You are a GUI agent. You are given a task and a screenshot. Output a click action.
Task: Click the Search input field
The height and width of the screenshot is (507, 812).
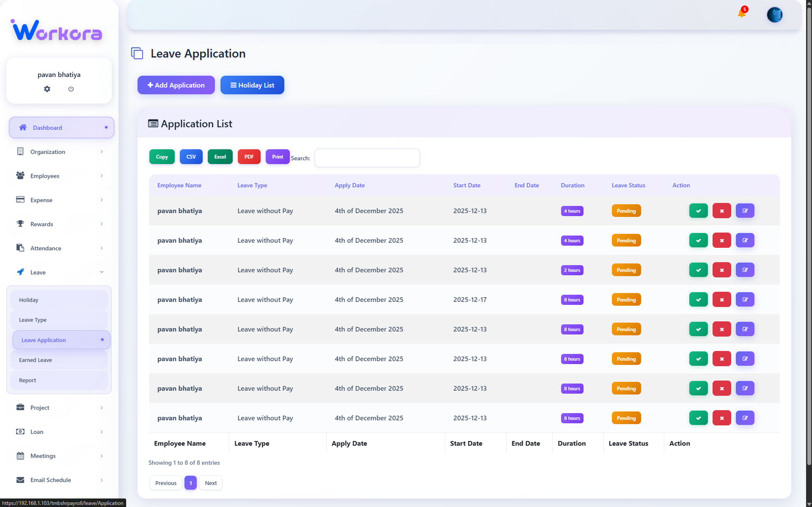click(x=367, y=158)
